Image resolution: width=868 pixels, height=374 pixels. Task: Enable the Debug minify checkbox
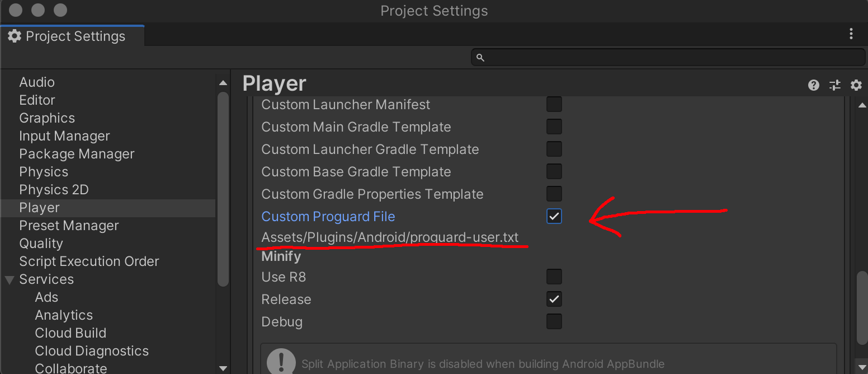554,321
